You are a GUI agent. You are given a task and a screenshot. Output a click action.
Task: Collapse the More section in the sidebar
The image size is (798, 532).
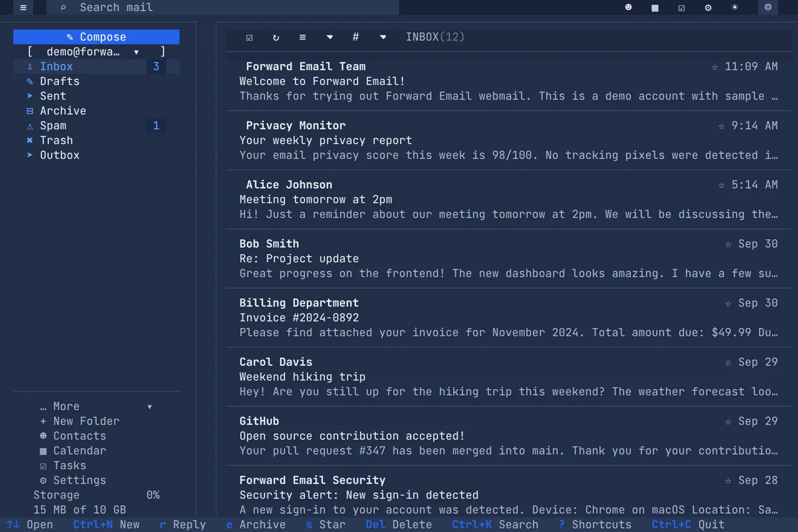click(96, 407)
